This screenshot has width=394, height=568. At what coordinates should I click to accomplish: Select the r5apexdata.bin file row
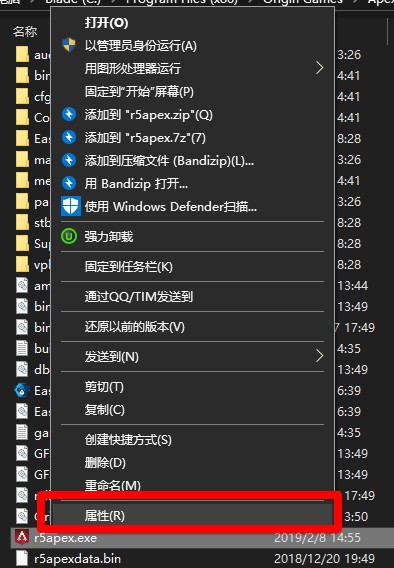[197, 558]
